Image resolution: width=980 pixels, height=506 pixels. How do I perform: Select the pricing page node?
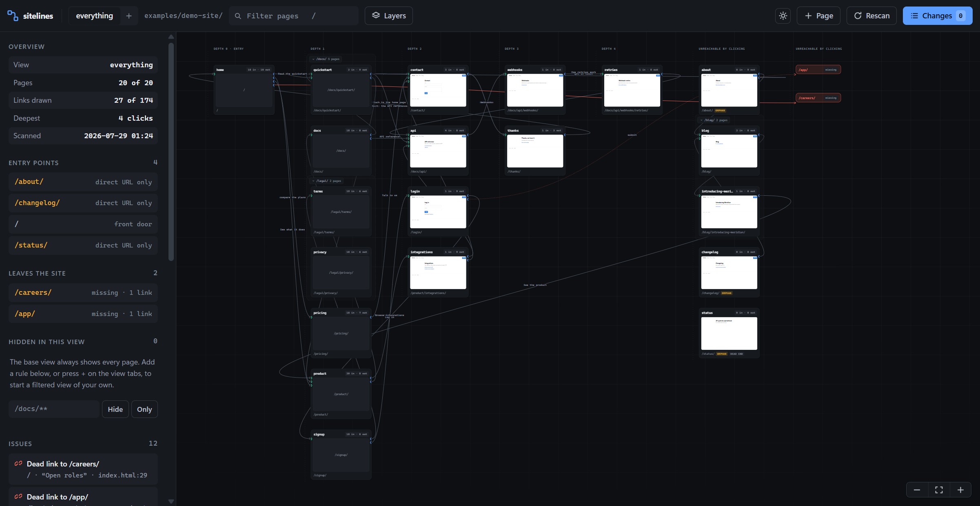(x=341, y=333)
